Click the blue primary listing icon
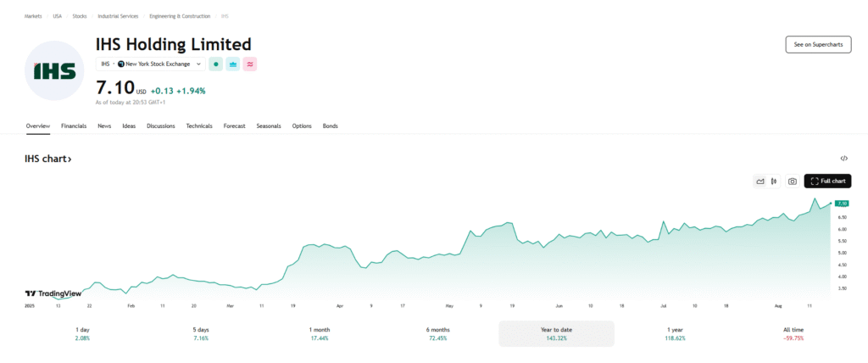This screenshot has height=363, width=868. 232,64
